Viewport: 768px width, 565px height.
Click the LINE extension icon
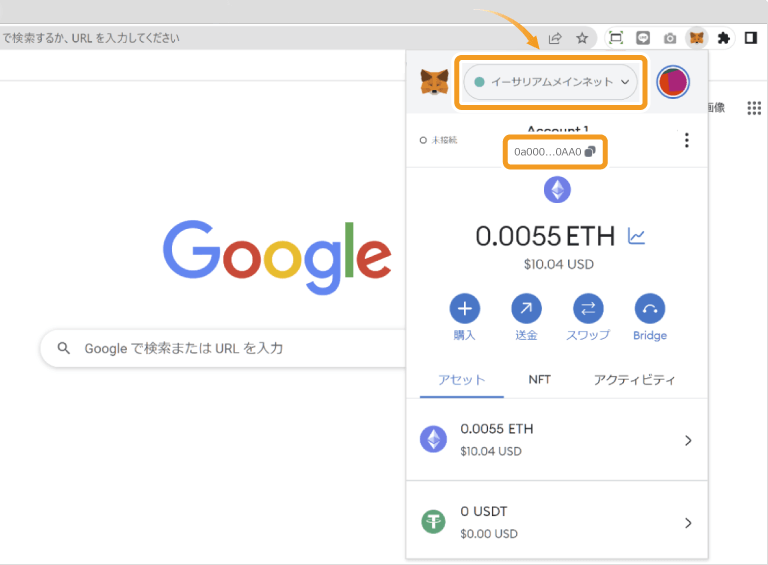point(643,38)
